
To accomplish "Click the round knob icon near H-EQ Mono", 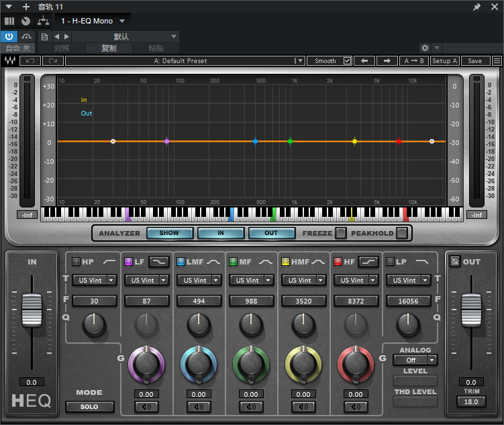I will pyautogui.click(x=26, y=21).
